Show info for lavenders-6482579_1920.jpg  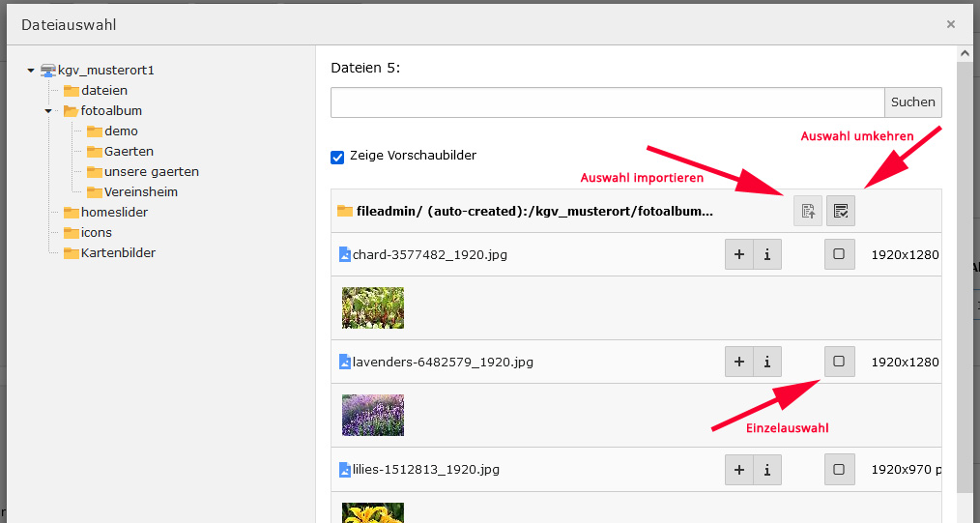[x=767, y=362]
